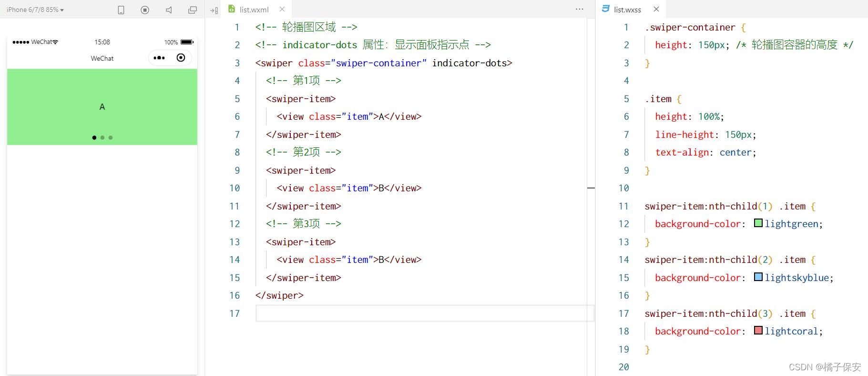Image resolution: width=868 pixels, height=376 pixels.
Task: Click the stop/record circle icon
Action: [x=145, y=10]
